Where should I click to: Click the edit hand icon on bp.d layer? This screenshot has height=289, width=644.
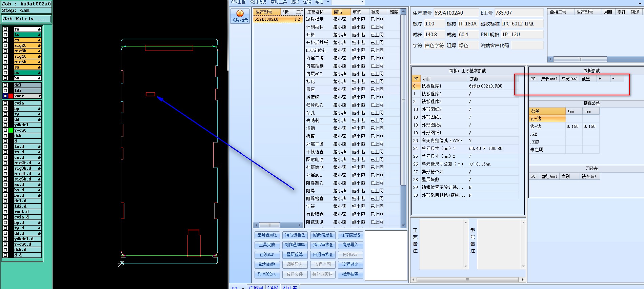[x=39, y=223]
